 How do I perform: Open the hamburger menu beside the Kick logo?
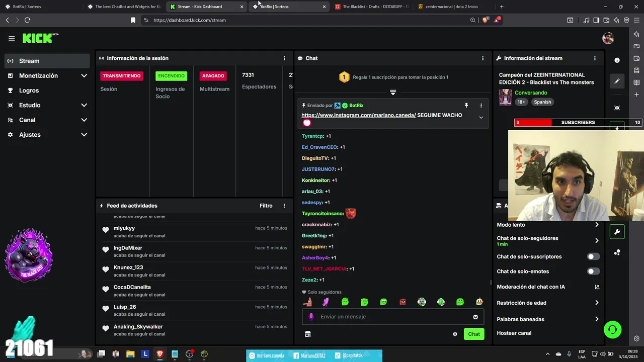click(12, 38)
